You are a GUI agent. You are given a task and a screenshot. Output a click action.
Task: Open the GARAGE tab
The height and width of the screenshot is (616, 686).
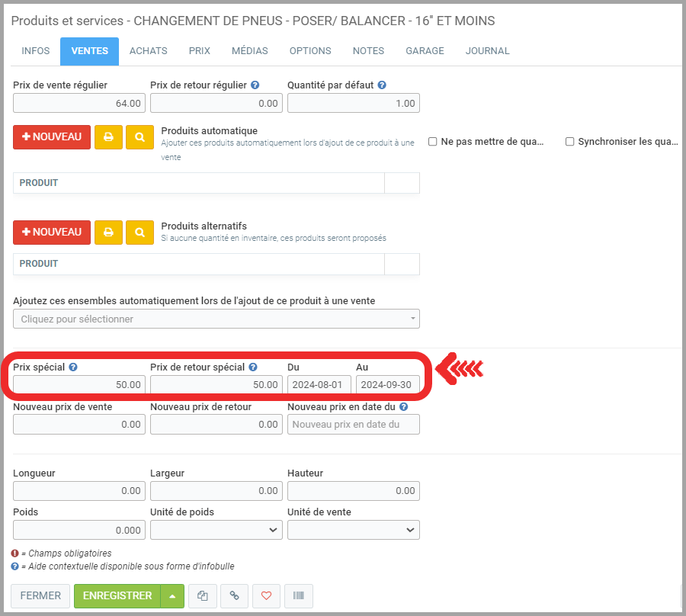pos(425,51)
